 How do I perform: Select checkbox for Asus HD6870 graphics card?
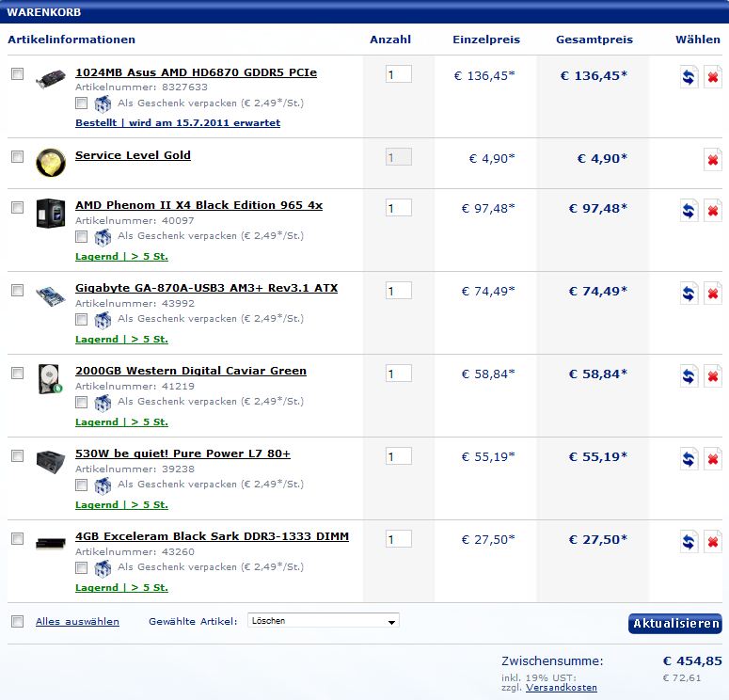[17, 73]
